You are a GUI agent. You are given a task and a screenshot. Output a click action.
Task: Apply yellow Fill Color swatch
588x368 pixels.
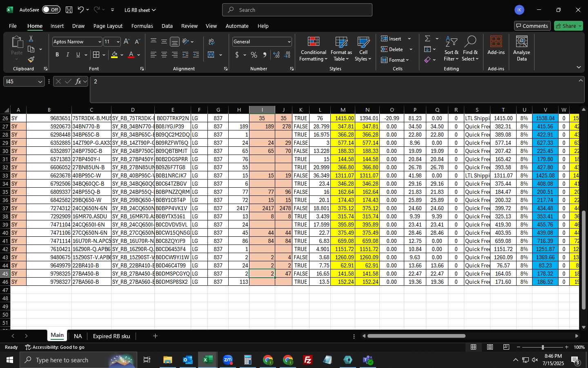click(x=114, y=55)
